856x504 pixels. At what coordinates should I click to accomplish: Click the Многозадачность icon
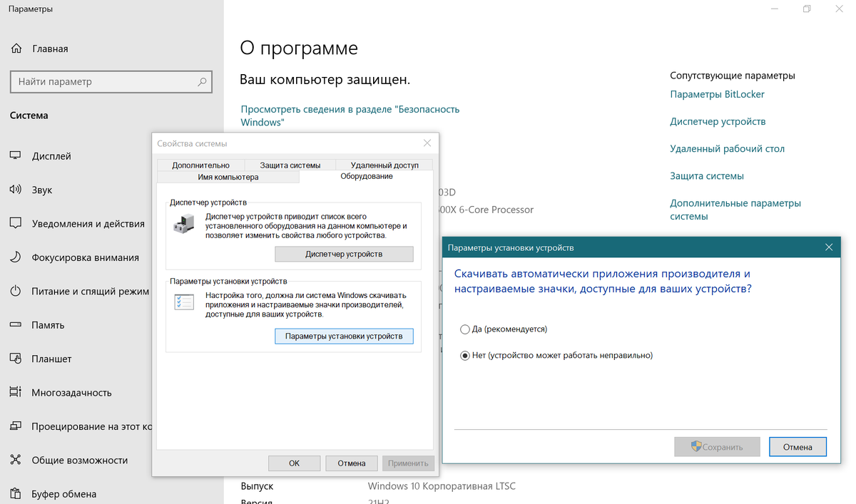click(x=16, y=392)
